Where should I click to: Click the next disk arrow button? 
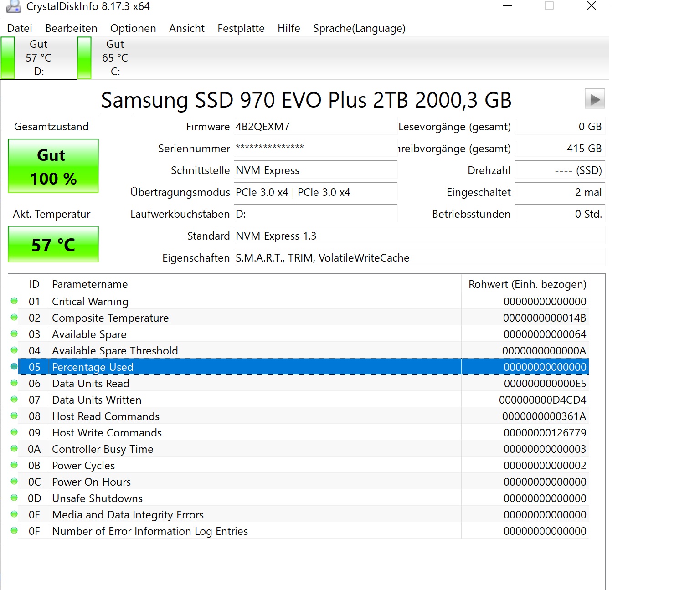(x=595, y=99)
